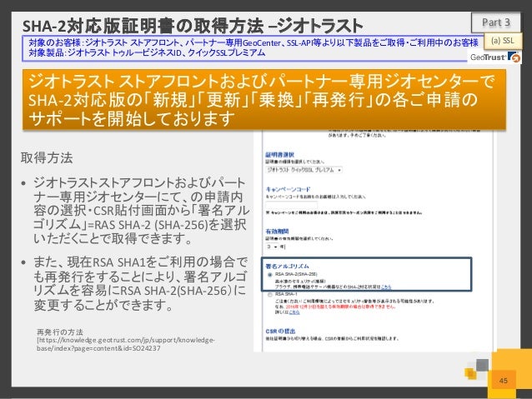
Task: Click the 取得方法 heading text
Action: click(47, 157)
